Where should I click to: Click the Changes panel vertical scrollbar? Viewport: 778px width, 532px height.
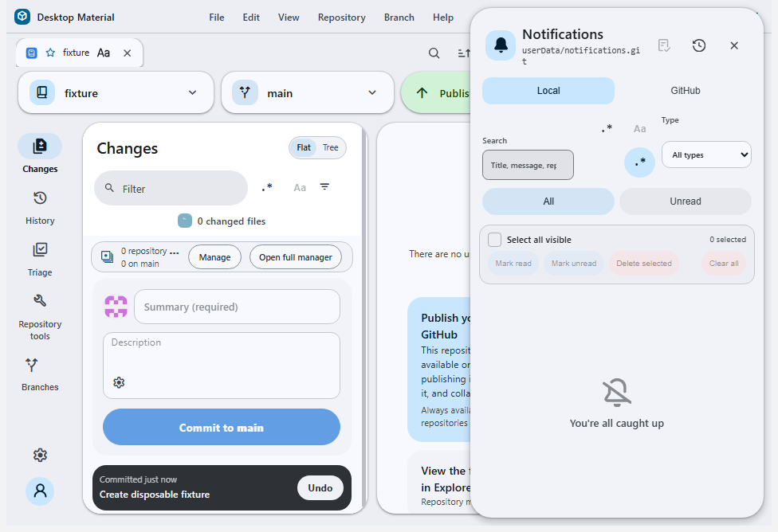365,317
